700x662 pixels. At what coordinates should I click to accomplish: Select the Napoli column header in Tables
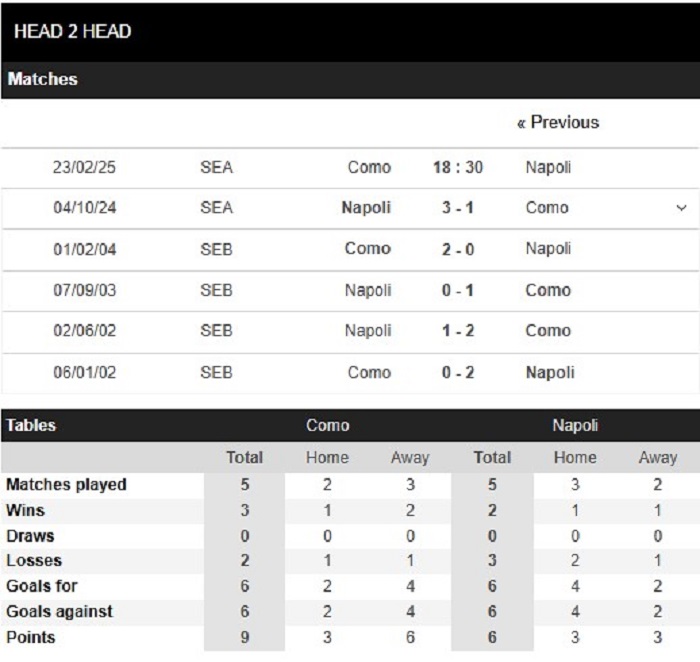tap(575, 425)
